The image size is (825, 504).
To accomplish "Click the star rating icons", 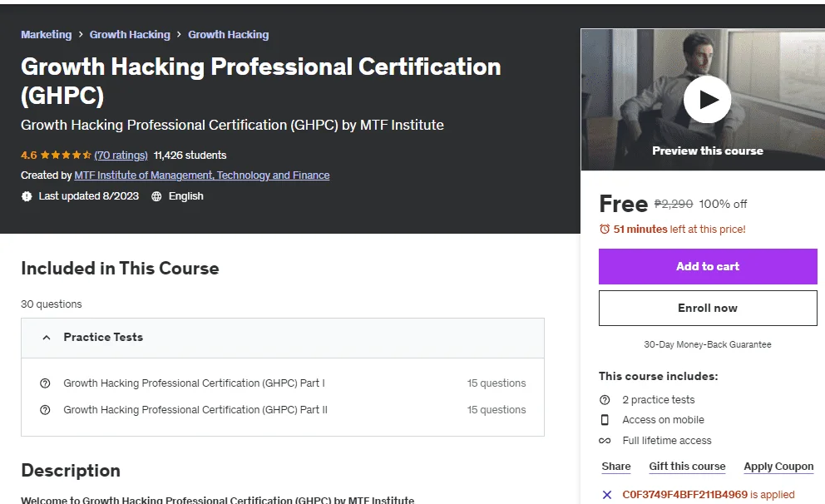I will click(66, 156).
